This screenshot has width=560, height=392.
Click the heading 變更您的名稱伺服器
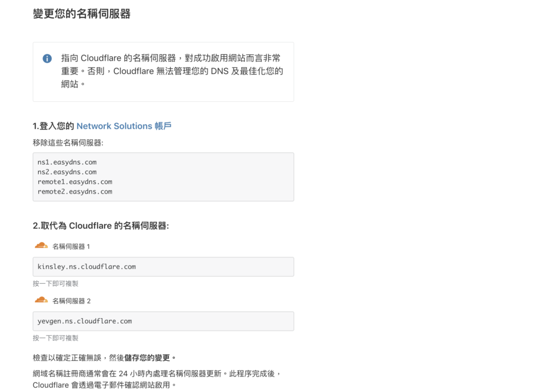point(82,14)
